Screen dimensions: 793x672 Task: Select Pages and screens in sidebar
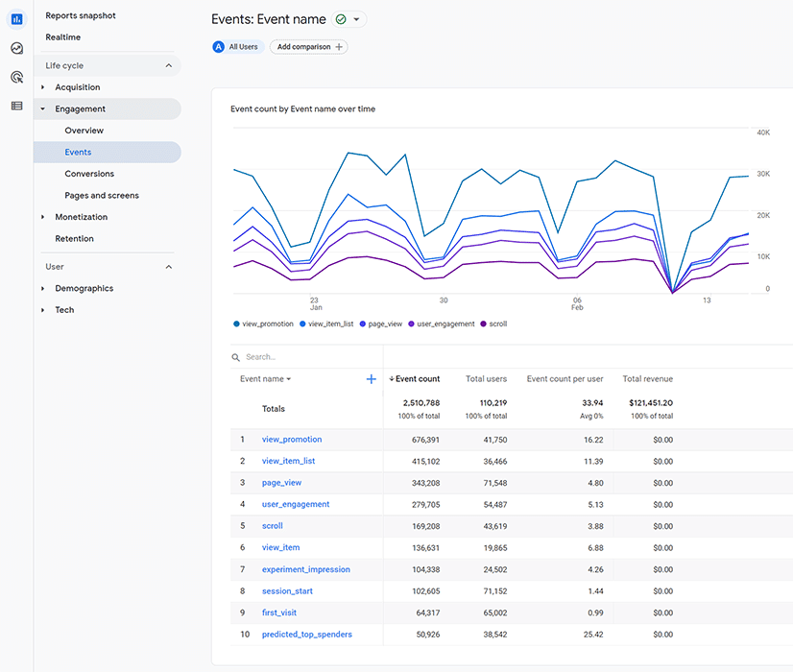(x=102, y=195)
